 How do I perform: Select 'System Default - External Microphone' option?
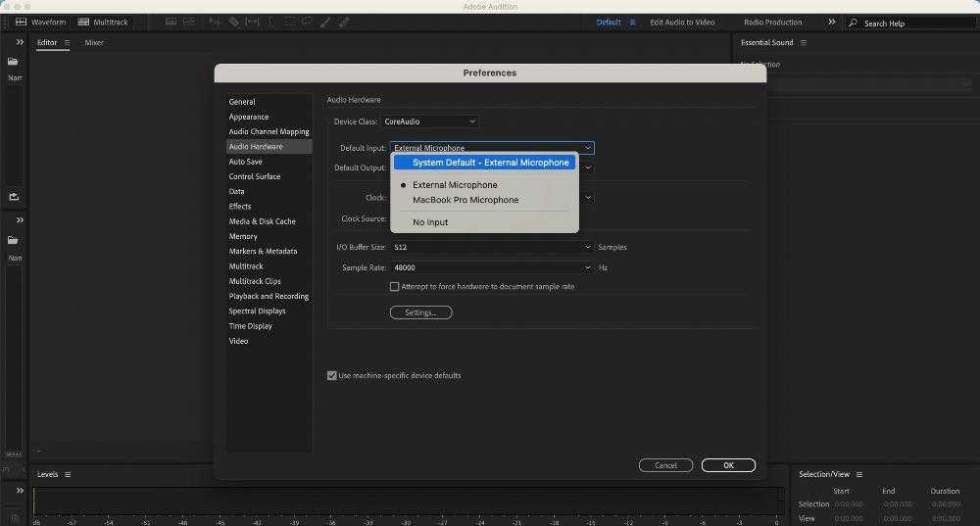(490, 163)
